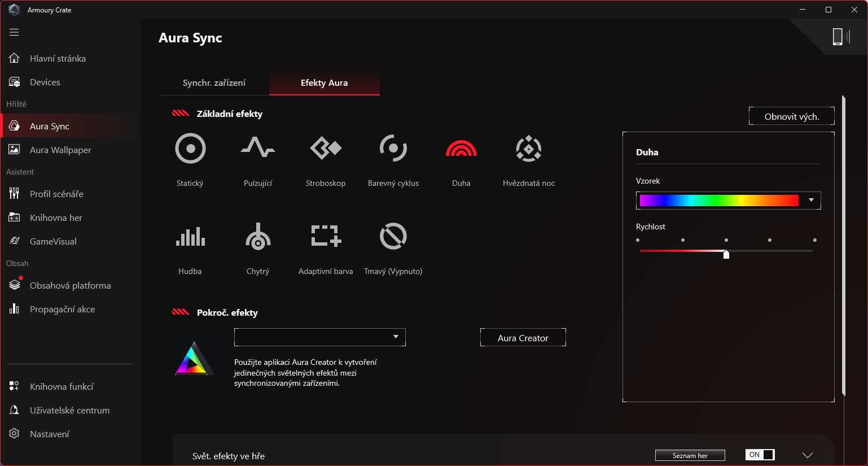868x466 pixels.
Task: Toggle the Svět. efekty ve hře ON switch
Action: [760, 455]
